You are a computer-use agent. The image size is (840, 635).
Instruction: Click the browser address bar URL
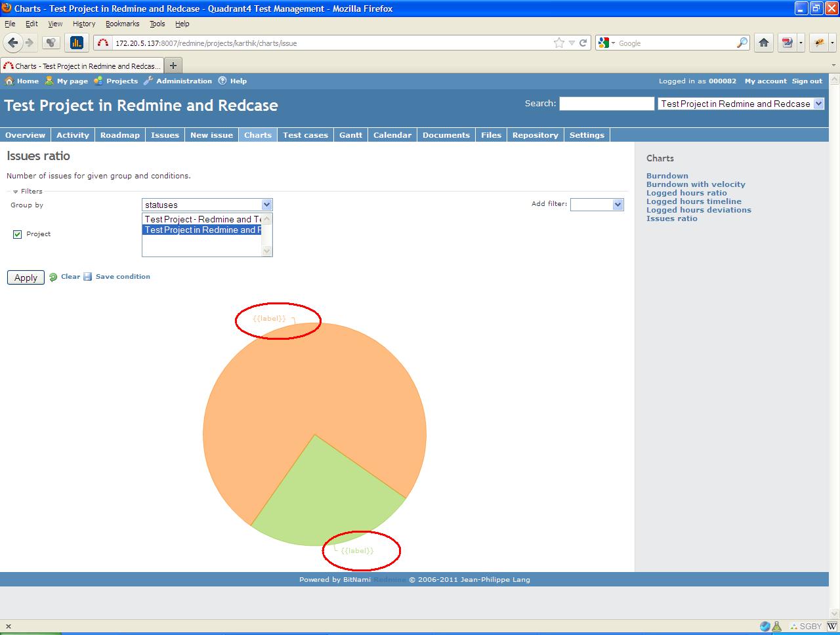[205, 43]
